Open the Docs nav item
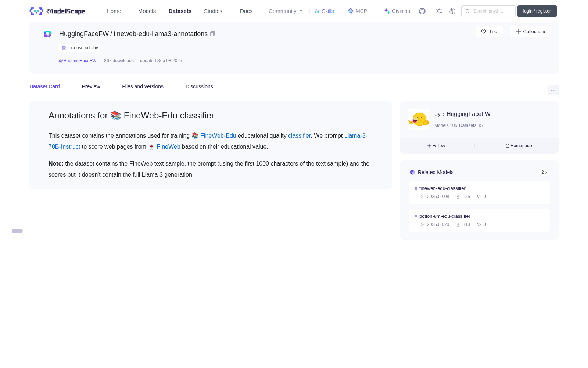This screenshot has height=368, width=588. (x=246, y=11)
